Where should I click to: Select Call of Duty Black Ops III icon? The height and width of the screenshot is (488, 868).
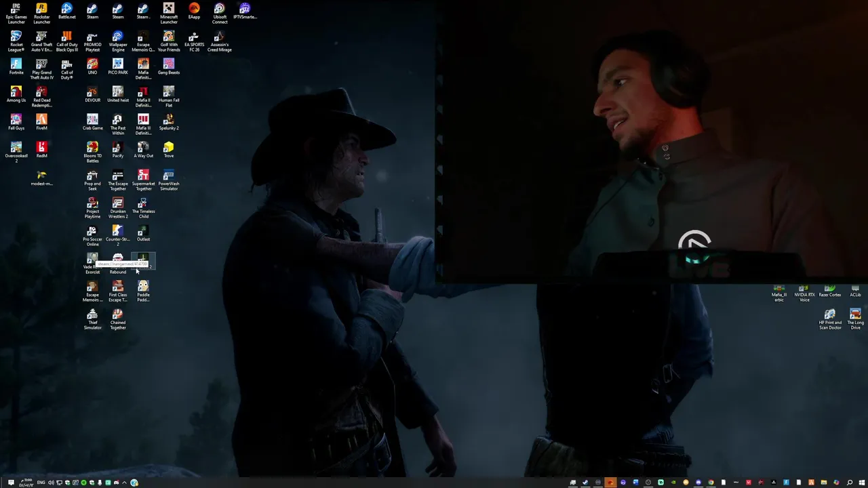coord(66,41)
